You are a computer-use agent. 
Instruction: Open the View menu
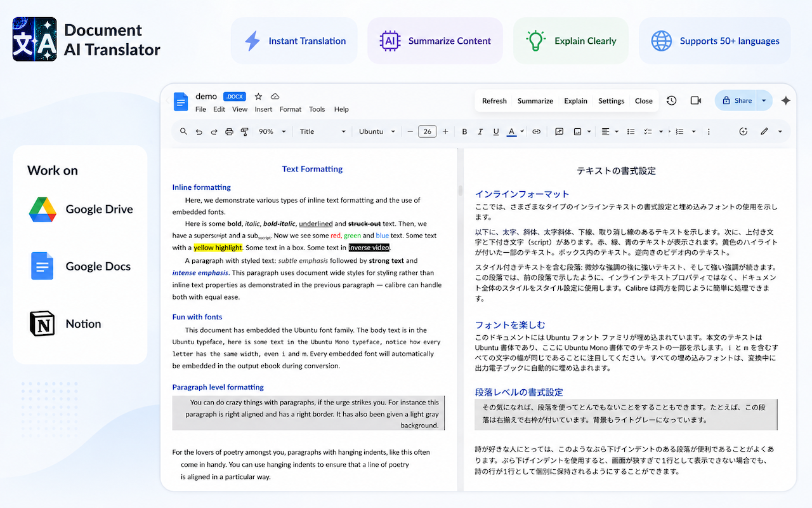[x=240, y=109]
